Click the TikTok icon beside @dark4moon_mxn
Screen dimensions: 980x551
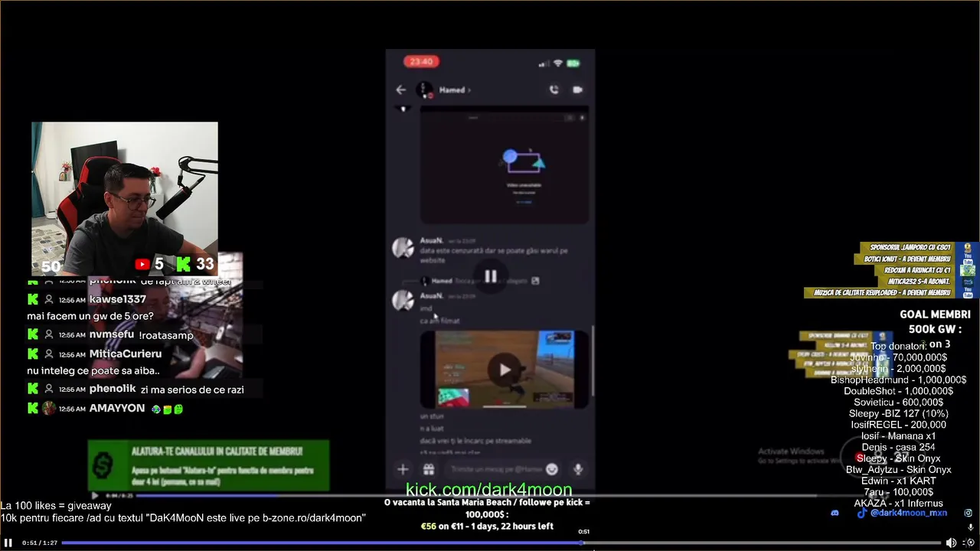point(862,513)
